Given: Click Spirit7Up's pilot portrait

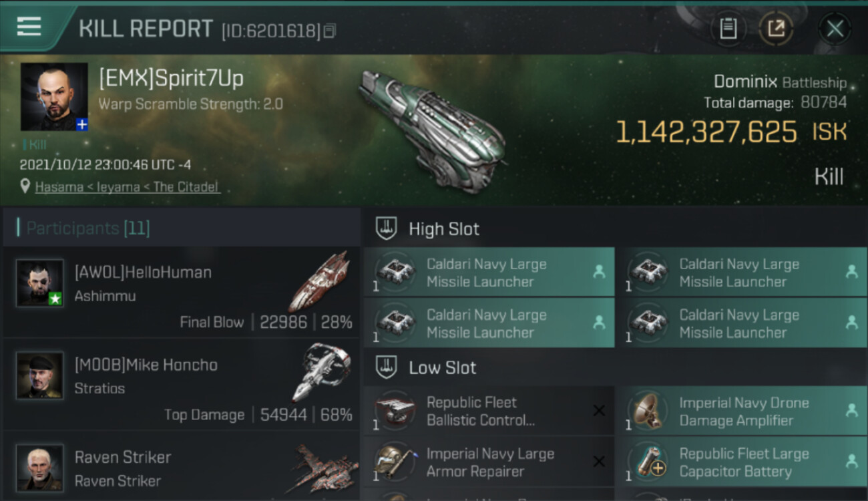Looking at the screenshot, I should coord(54,96).
